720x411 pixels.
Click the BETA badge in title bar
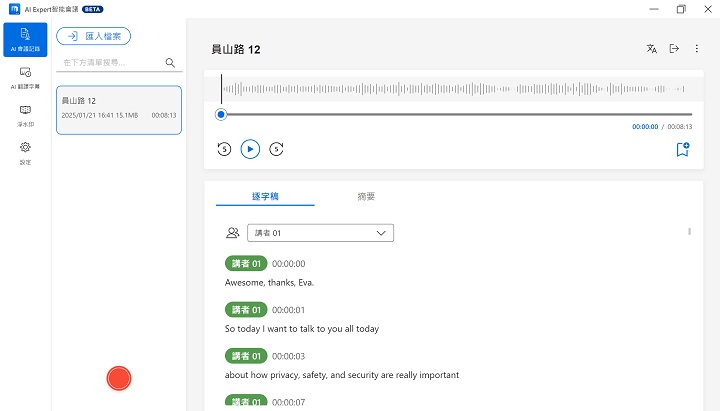(x=93, y=9)
